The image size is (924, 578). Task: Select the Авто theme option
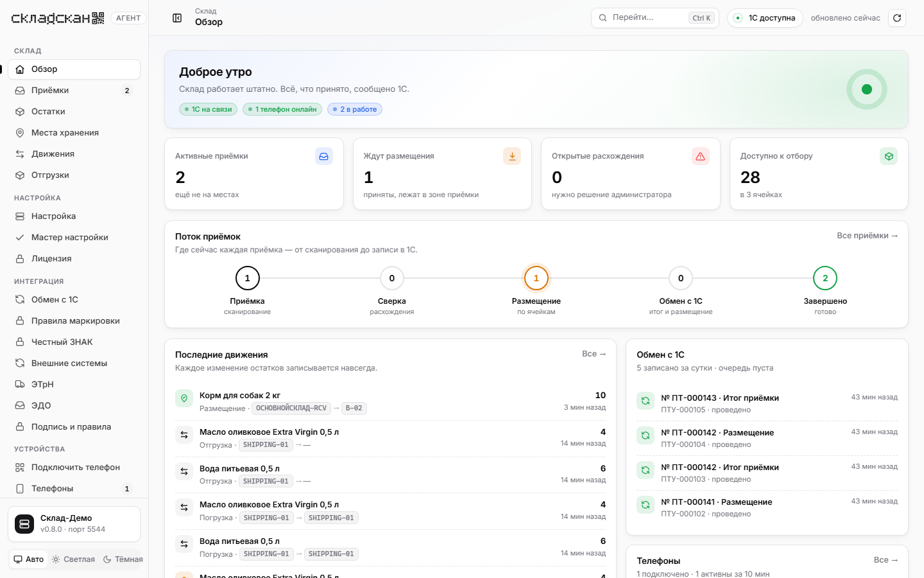pos(29,559)
